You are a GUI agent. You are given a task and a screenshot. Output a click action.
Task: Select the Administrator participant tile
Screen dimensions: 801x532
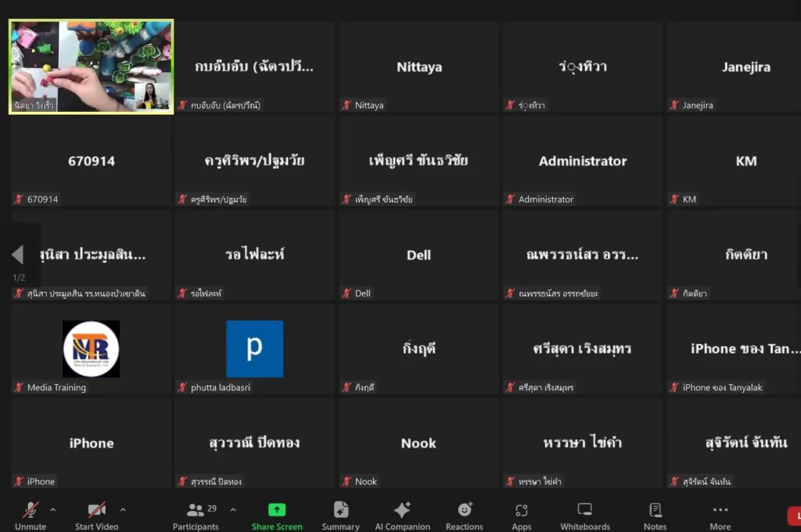[583, 161]
